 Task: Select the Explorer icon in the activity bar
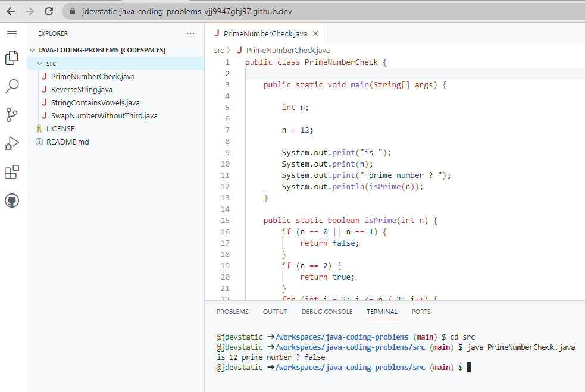(11, 58)
